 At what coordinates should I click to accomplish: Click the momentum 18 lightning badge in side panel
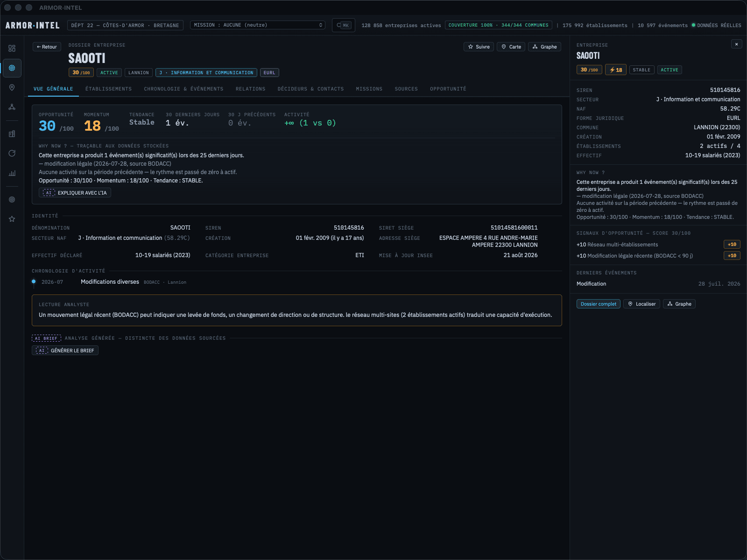(615, 70)
